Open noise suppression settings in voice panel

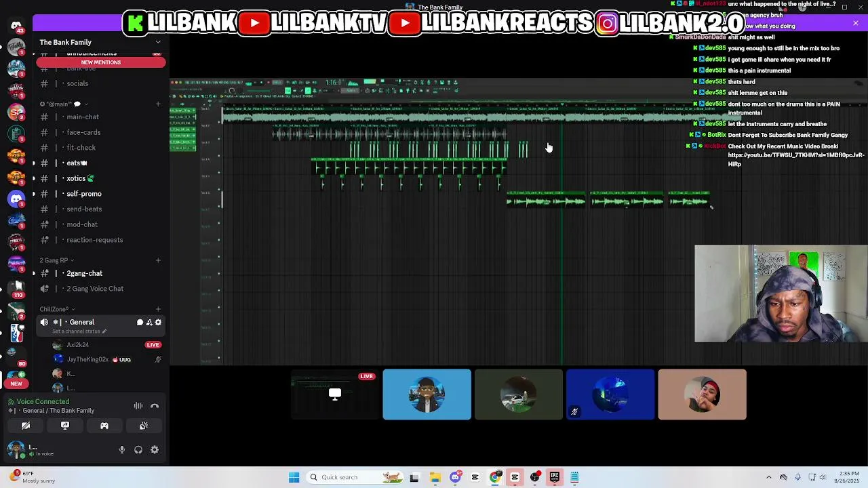tap(138, 406)
